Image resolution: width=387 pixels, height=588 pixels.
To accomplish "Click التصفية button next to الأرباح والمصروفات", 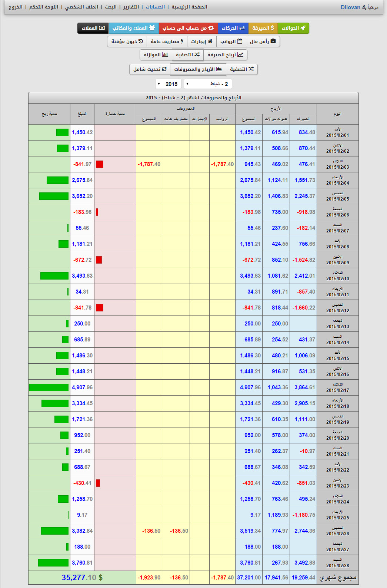I will point(242,69).
